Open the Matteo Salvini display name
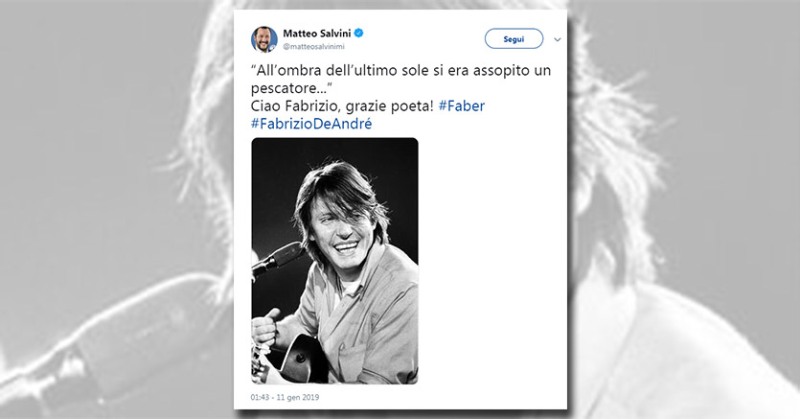The image size is (800, 419). 317,34
